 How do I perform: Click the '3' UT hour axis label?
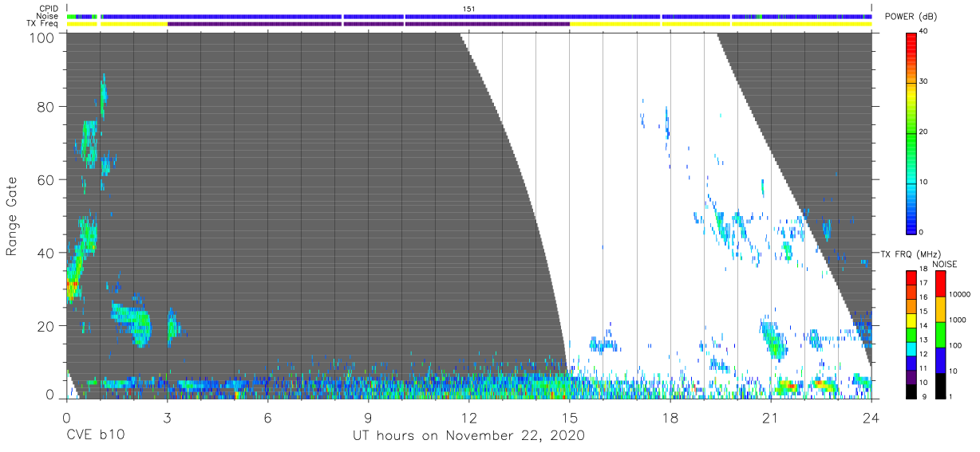click(x=167, y=417)
